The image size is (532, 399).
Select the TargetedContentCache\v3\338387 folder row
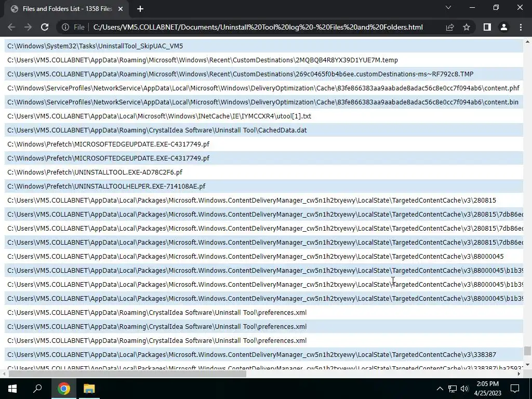(263, 354)
